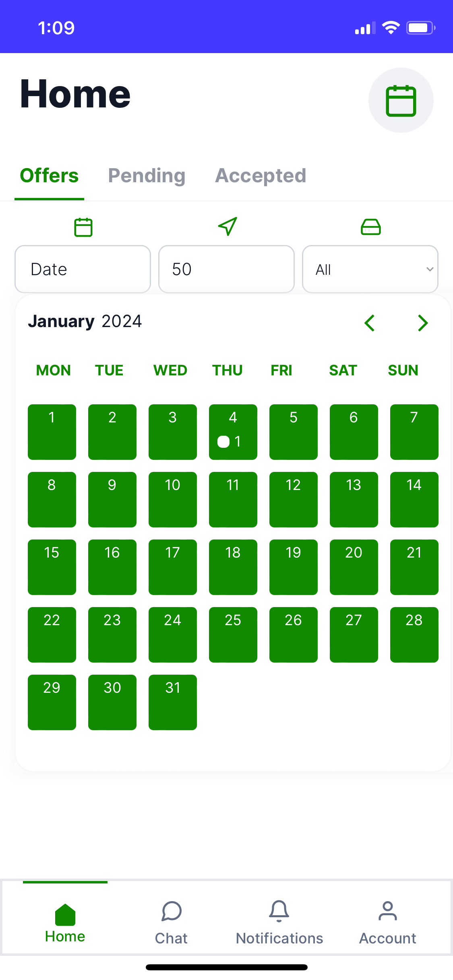Select the Offers tab
This screenshot has height=980, width=453.
click(x=49, y=176)
